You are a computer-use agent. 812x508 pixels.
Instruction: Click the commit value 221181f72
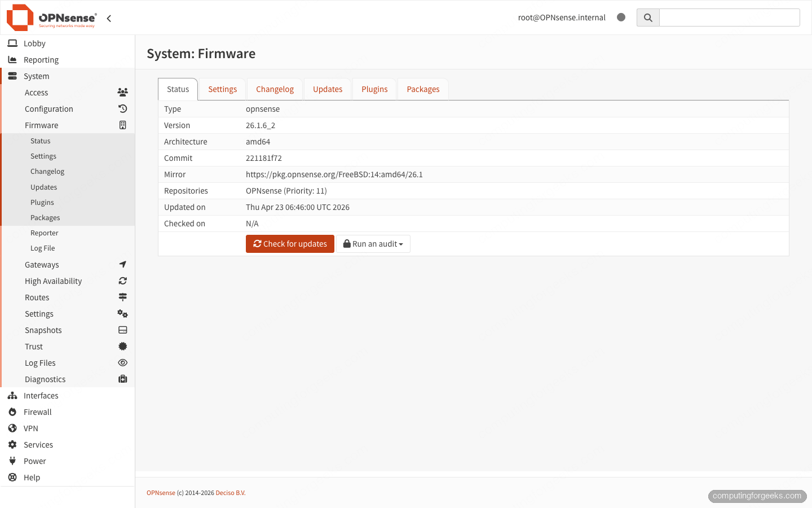click(264, 158)
